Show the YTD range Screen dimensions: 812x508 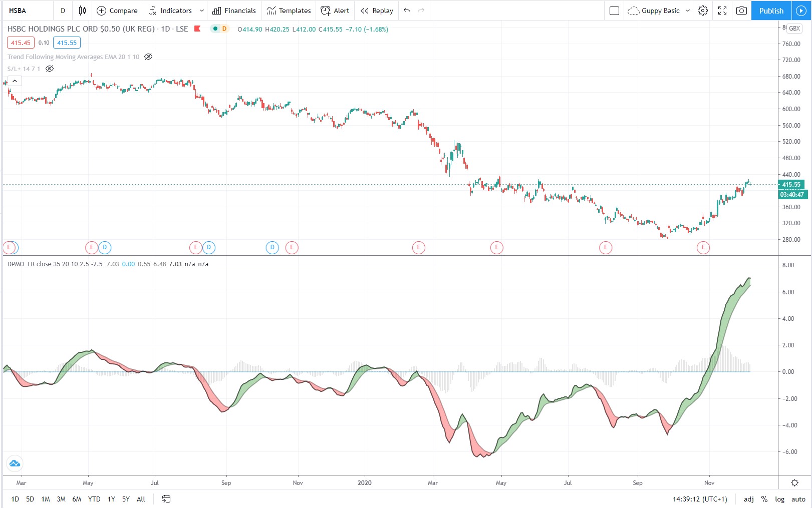pos(94,499)
